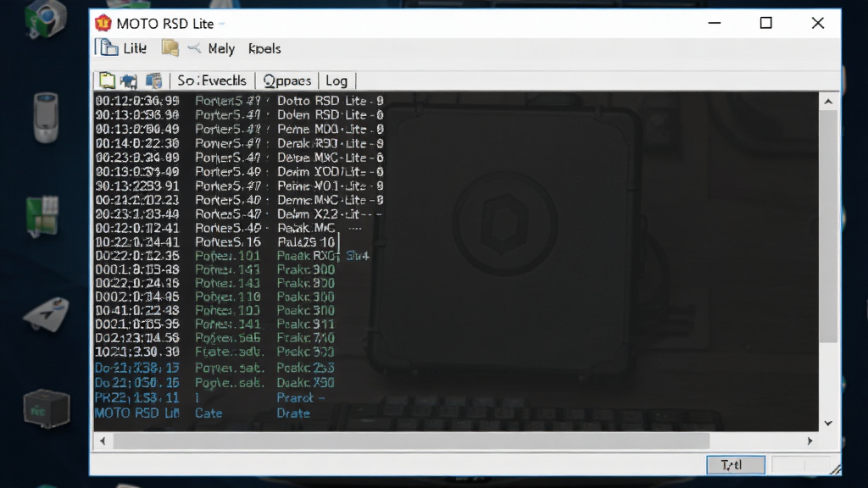This screenshot has width=868, height=488.
Task: Click the vertical scrollbar thumb
Action: (828, 226)
